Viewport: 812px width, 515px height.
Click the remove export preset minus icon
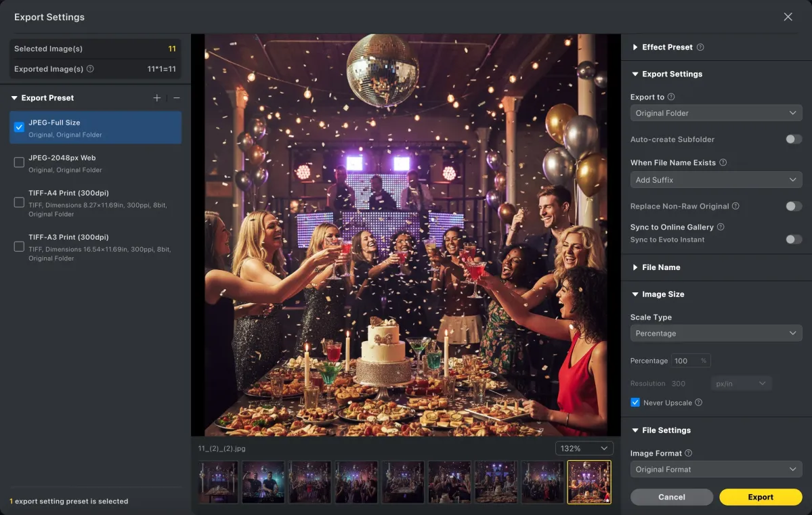click(x=176, y=98)
